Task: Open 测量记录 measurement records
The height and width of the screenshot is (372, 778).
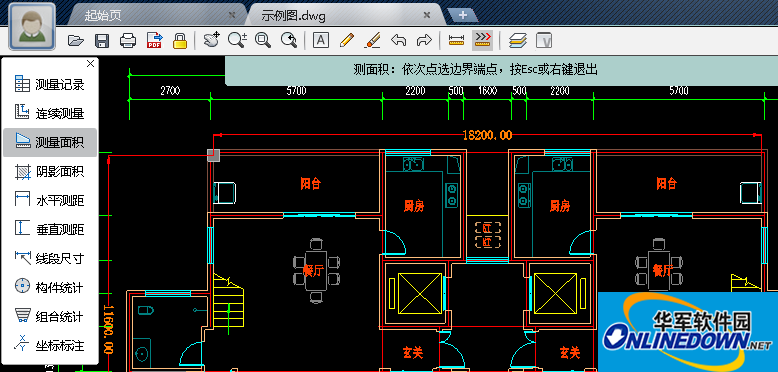Action: [x=50, y=84]
